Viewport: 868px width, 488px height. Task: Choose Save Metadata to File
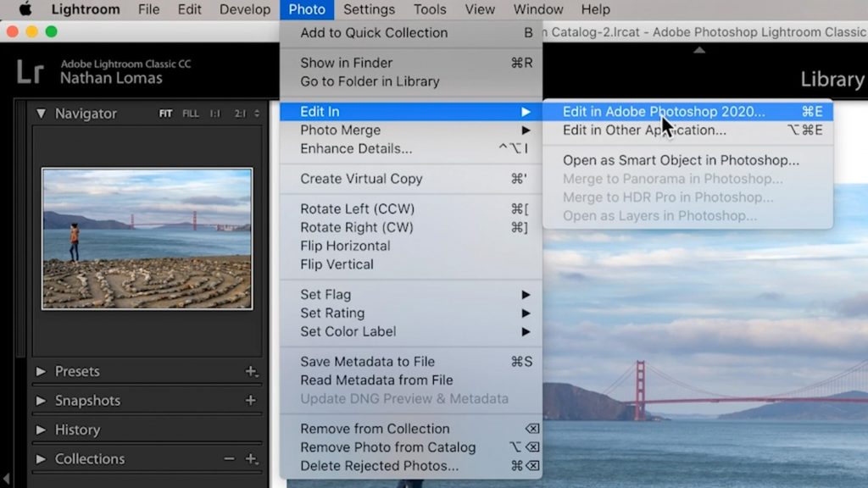pyautogui.click(x=411, y=362)
